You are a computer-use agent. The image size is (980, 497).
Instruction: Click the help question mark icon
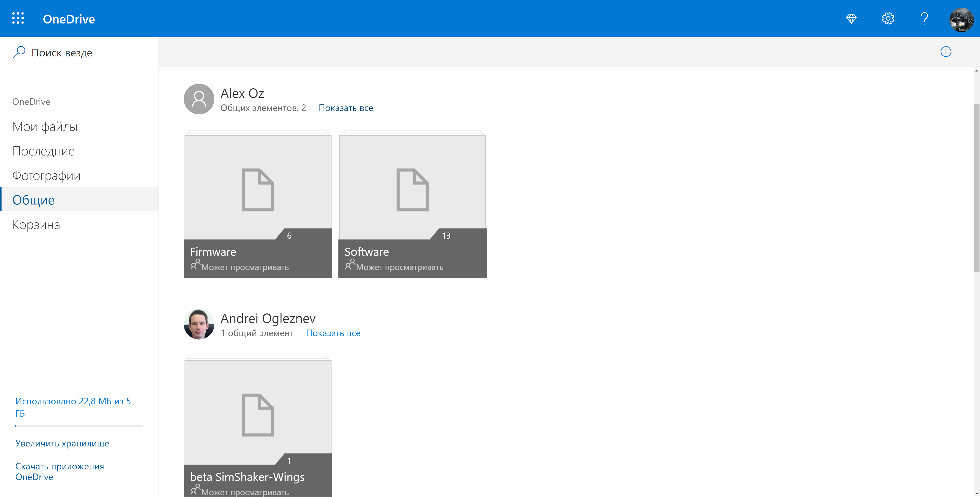pyautogui.click(x=924, y=18)
